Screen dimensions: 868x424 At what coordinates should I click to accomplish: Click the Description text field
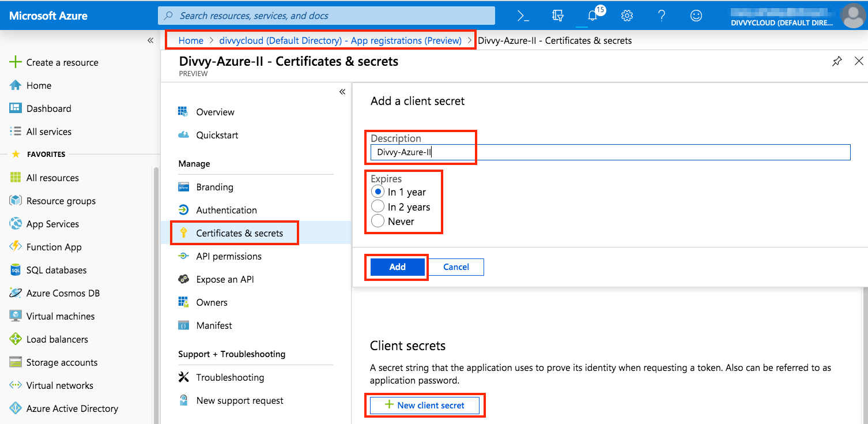610,152
